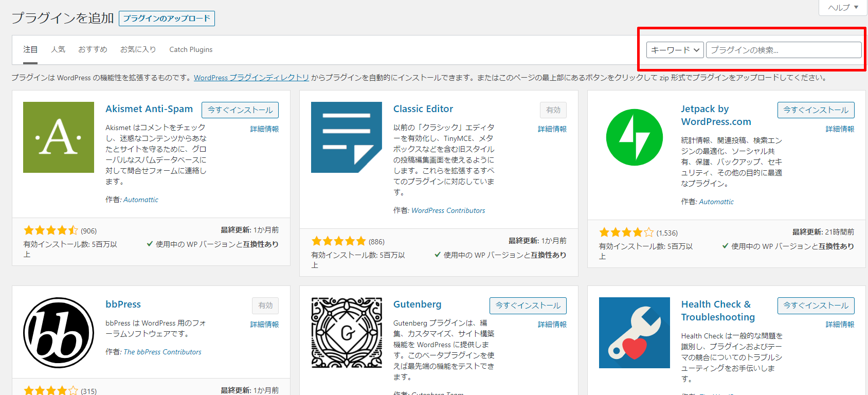Click the Akismet Anti-Spam plugin icon
This screenshot has height=395, width=868.
coord(59,137)
